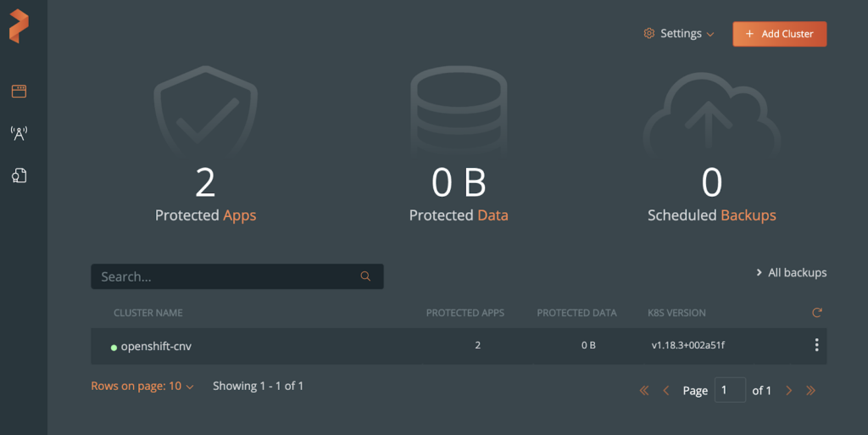Screen dimensions: 868x435
Task: Open the Rows on page dropdown
Action: 142,387
